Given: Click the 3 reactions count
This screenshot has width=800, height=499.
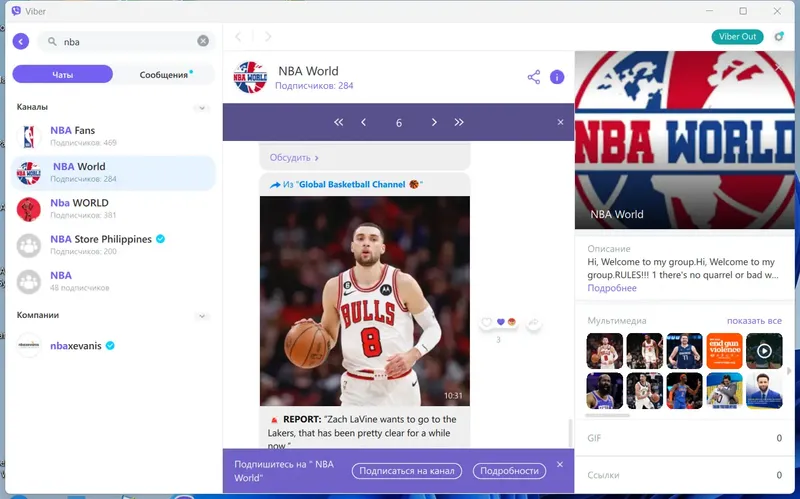Looking at the screenshot, I should (498, 340).
